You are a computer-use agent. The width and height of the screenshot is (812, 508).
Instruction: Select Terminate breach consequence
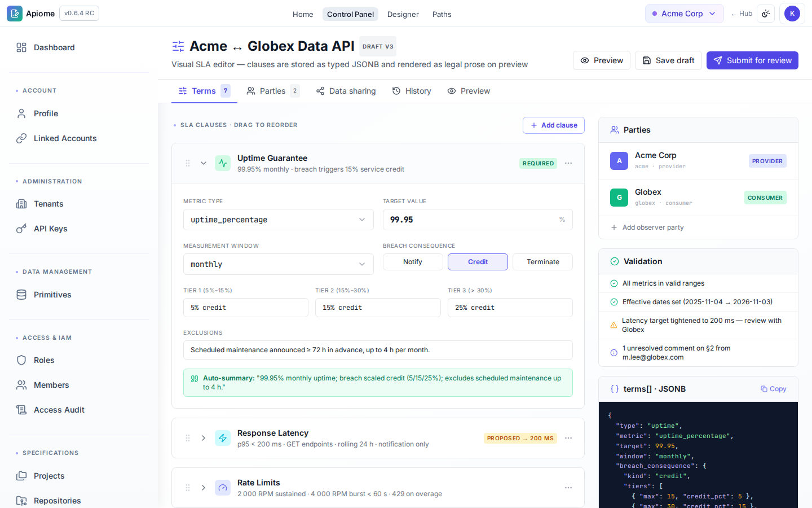pyautogui.click(x=543, y=262)
